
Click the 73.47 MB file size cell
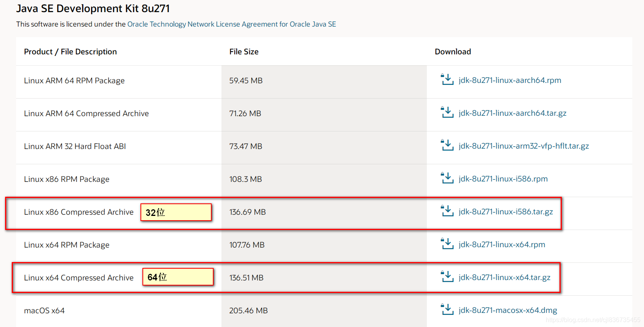click(324, 147)
